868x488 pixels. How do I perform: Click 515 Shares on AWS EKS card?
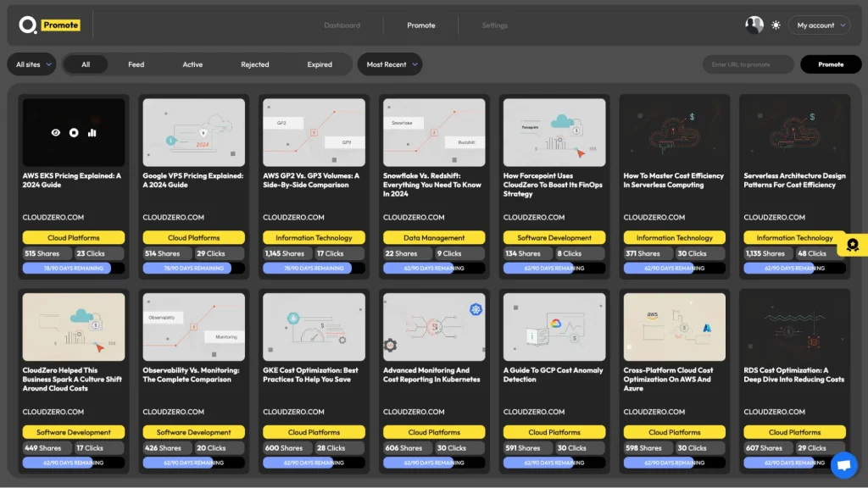(47, 253)
